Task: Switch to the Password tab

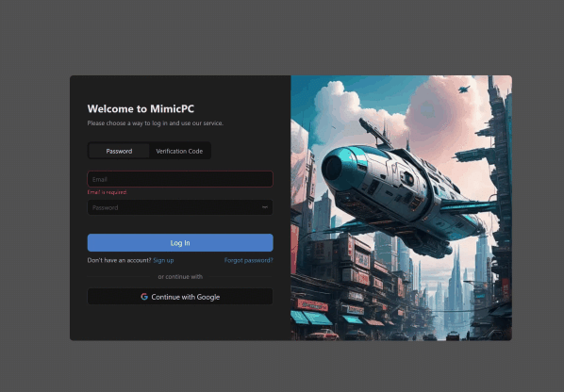Action: click(119, 151)
